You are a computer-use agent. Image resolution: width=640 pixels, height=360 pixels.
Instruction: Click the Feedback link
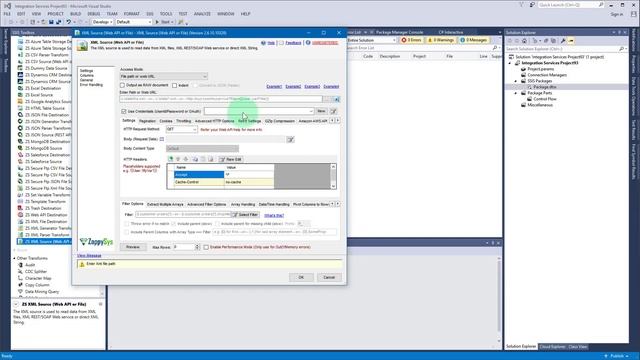[x=293, y=43]
